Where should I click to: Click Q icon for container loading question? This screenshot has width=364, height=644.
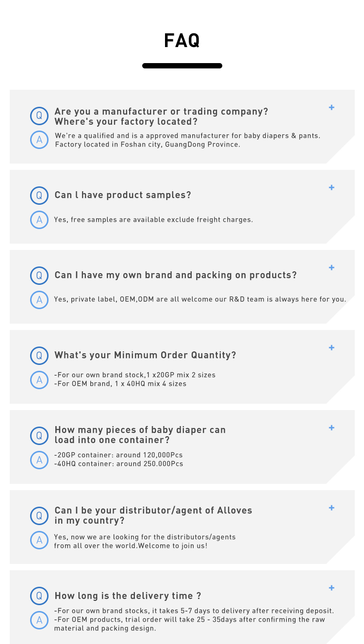point(39,436)
